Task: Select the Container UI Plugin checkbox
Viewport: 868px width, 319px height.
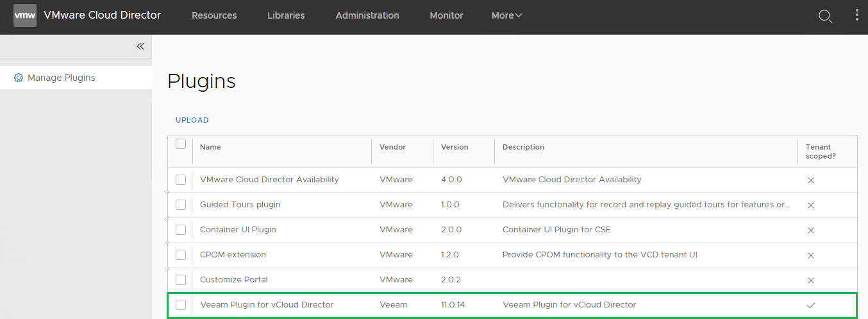Action: [181, 230]
